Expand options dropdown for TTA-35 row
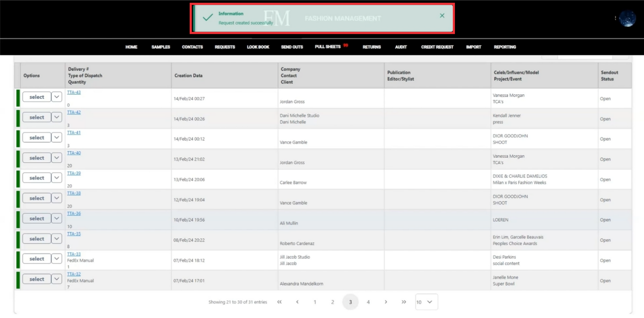 pos(57,238)
